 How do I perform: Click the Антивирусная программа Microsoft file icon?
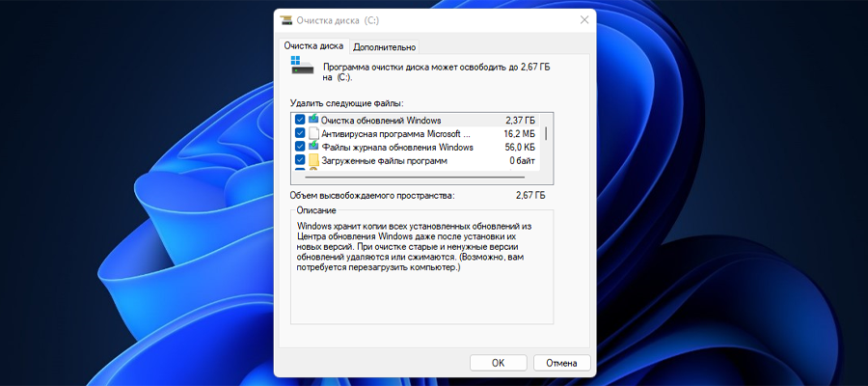(313, 133)
